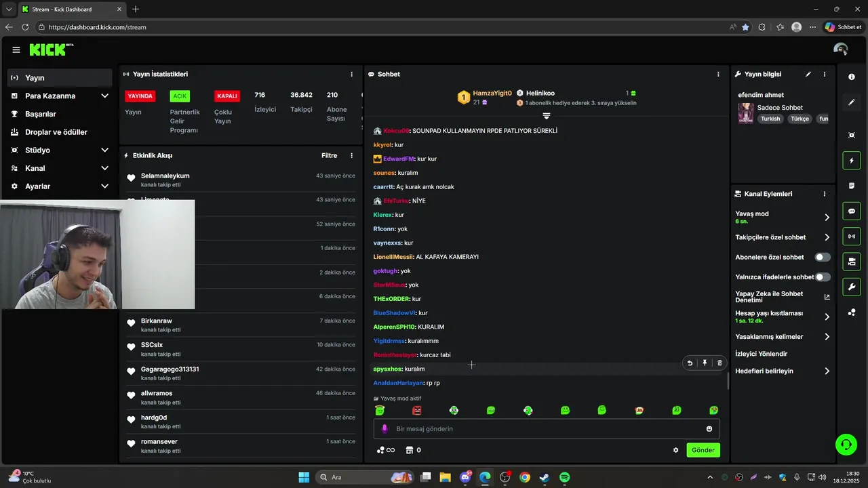Open Spotify from the taskbar

(564, 477)
